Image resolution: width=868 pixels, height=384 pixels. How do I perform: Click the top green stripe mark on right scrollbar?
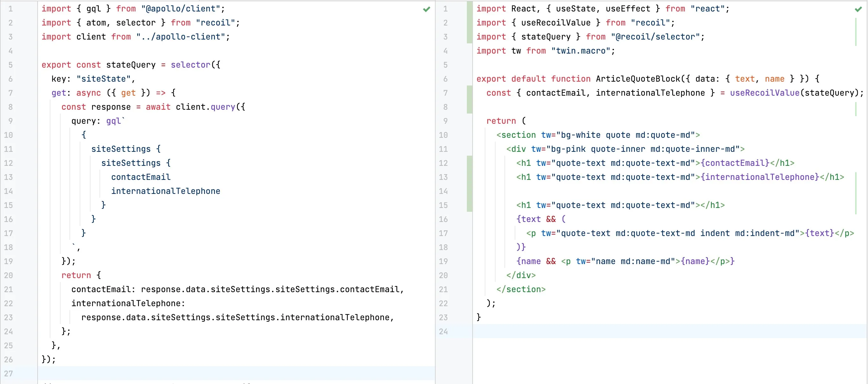tap(856, 32)
